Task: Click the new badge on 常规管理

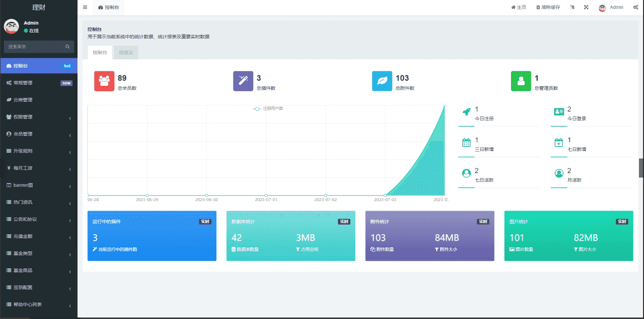Action: [x=66, y=83]
